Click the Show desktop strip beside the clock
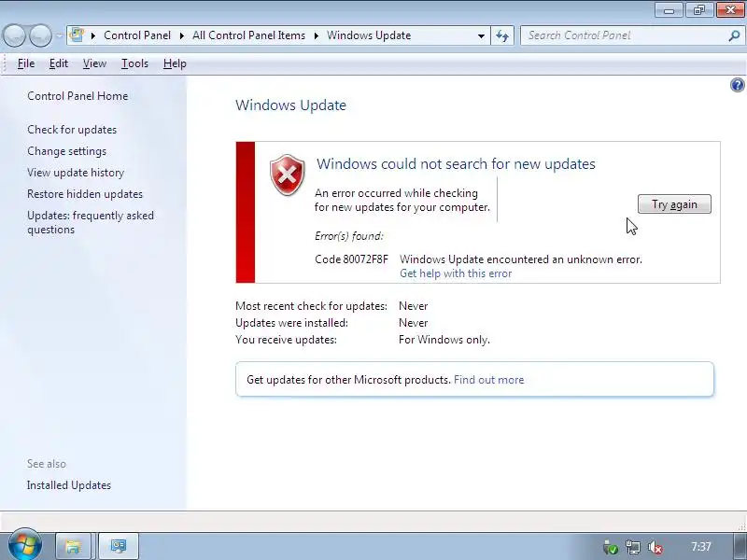The height and width of the screenshot is (560, 747). tap(740, 547)
